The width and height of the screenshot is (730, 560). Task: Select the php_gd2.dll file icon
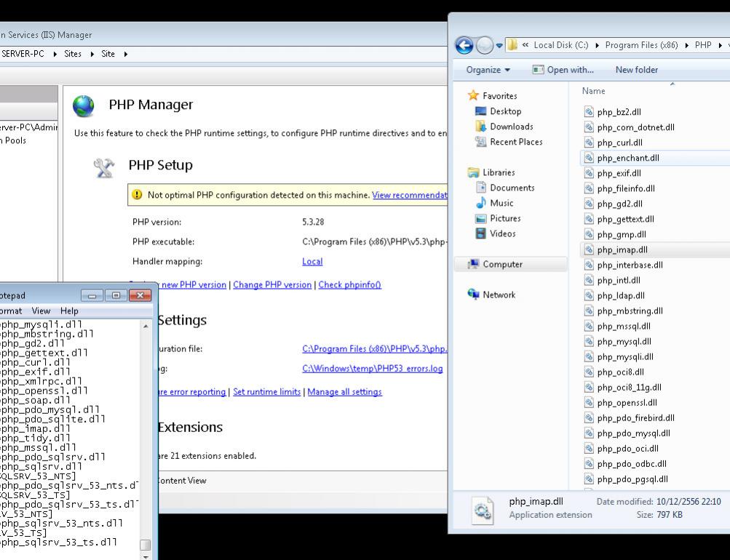[589, 204]
